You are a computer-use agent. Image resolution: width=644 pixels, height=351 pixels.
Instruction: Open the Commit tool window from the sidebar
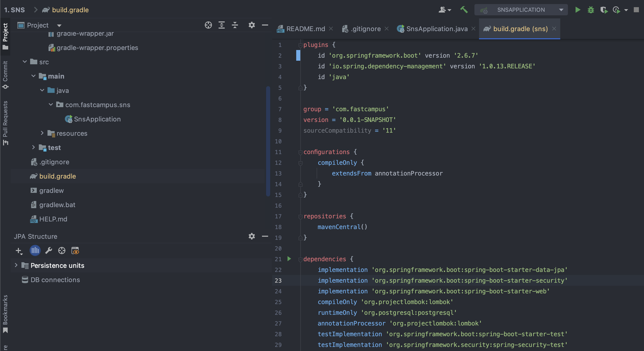click(5, 75)
